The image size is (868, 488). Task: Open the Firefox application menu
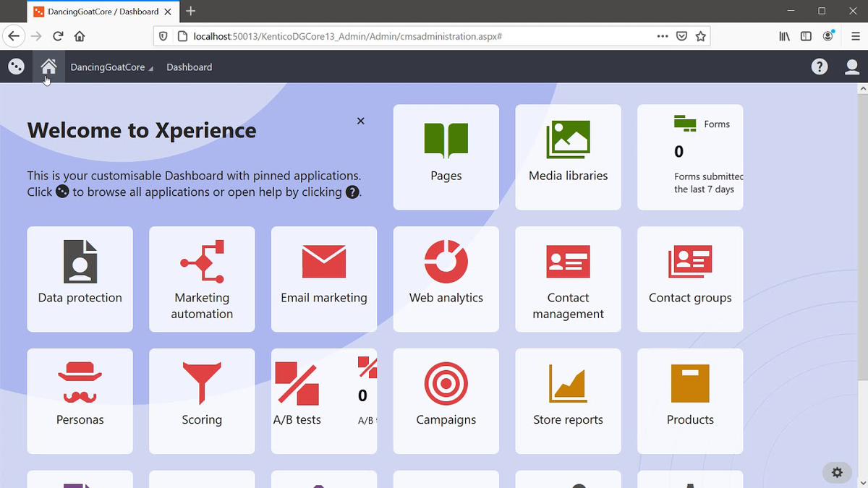854,35
